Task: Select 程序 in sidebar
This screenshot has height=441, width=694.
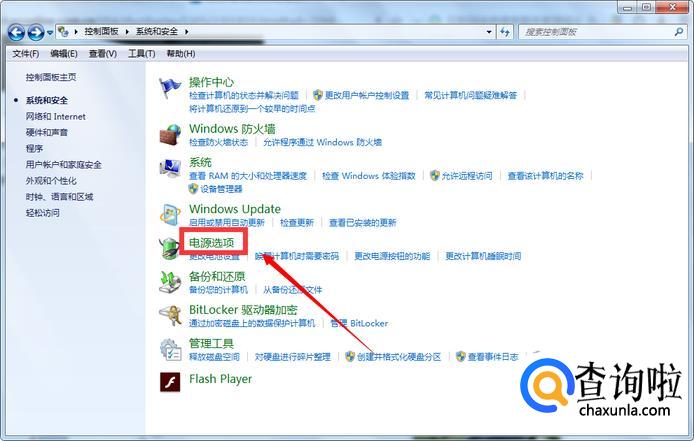Action: [x=34, y=148]
